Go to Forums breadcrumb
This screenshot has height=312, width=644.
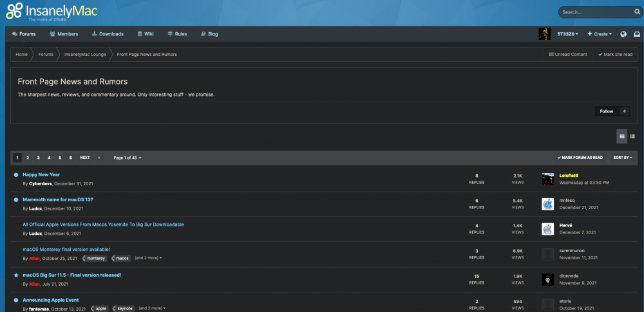point(46,54)
